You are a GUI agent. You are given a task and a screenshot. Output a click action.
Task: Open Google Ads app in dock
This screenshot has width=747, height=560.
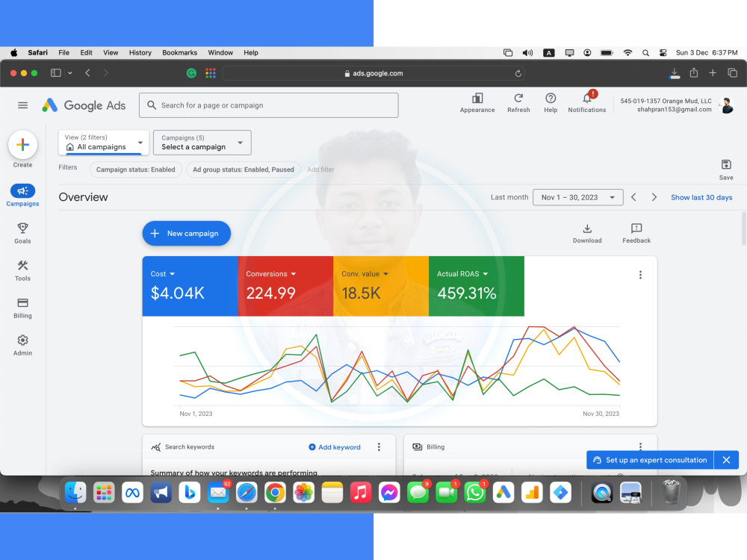pyautogui.click(x=503, y=492)
